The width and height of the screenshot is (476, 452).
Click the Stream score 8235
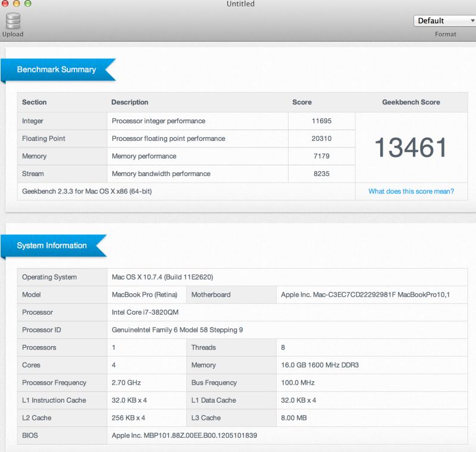tap(321, 174)
